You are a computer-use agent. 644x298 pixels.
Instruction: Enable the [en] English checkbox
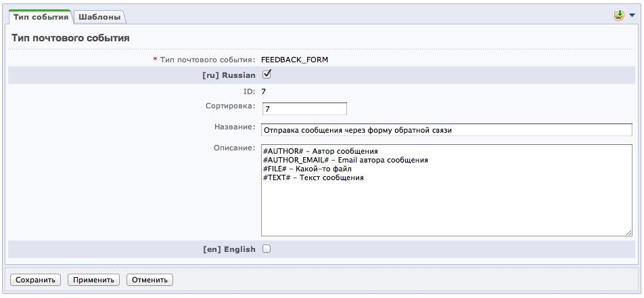pyautogui.click(x=267, y=249)
